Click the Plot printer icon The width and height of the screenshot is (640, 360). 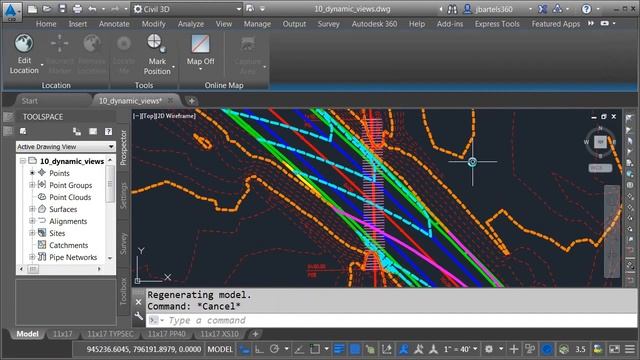[77, 9]
